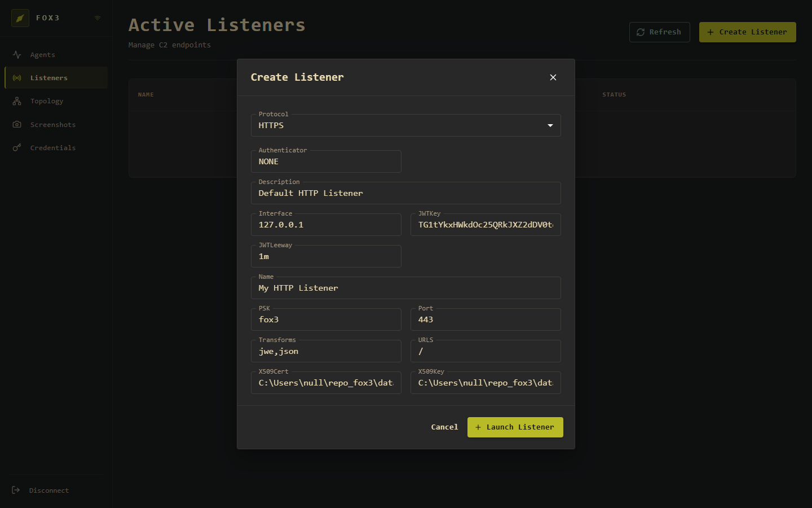Click the Agents pulse icon in sidebar

click(x=17, y=55)
